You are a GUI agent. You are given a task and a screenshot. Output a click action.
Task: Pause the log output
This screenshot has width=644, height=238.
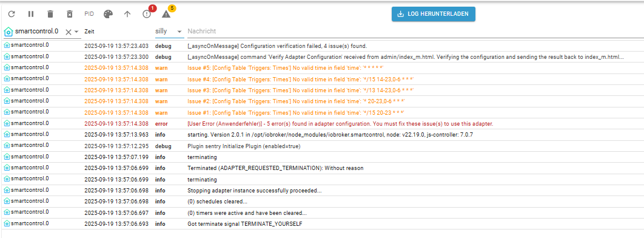[x=31, y=14]
